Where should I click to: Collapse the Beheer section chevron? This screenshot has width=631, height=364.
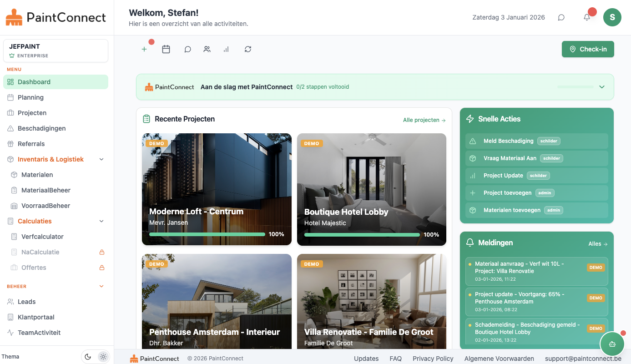pyautogui.click(x=101, y=286)
